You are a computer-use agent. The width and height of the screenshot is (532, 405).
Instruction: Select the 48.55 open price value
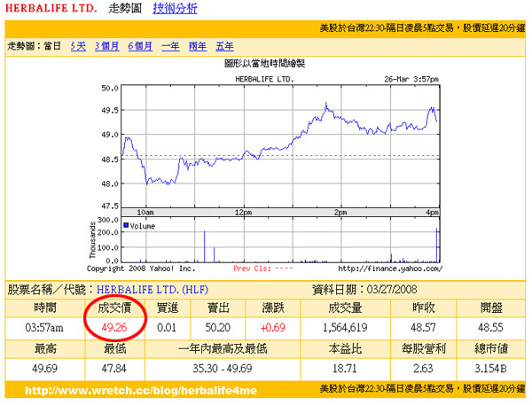tap(490, 327)
